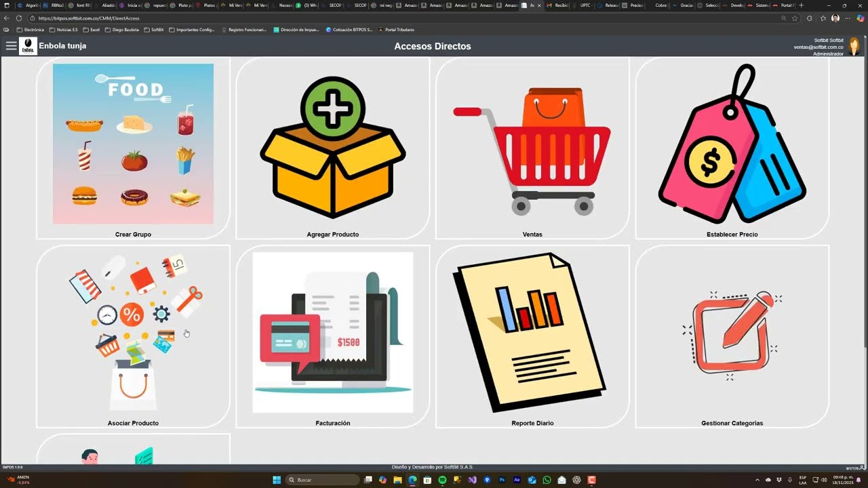The image size is (868, 488).
Task: Click the zoom magnifier icon in address bar
Action: (784, 18)
